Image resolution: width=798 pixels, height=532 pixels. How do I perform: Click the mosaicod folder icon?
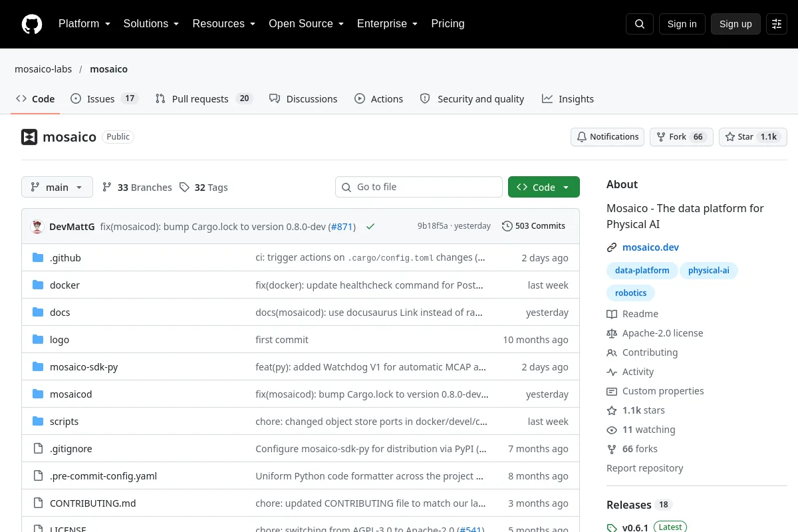(x=38, y=394)
